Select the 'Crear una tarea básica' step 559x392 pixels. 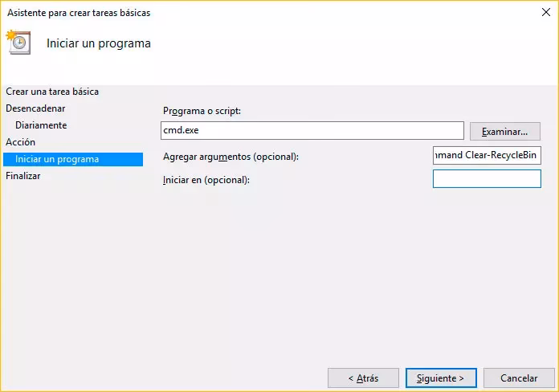click(x=52, y=92)
